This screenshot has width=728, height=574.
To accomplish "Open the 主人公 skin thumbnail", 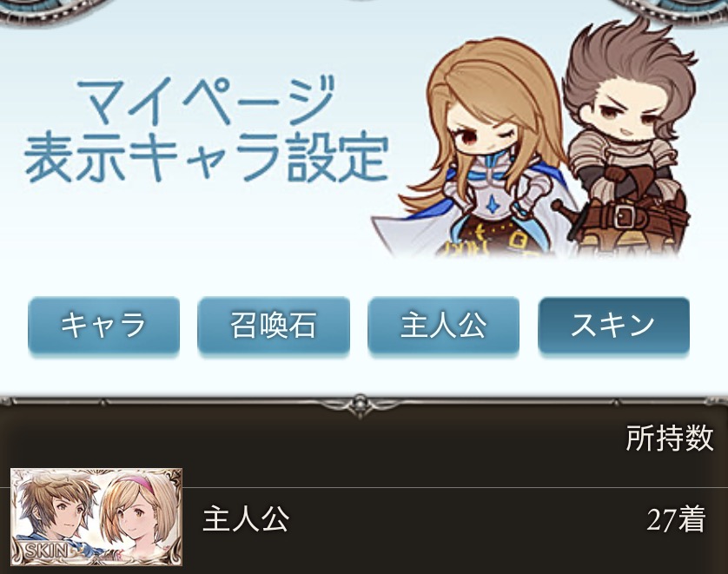I will pyautogui.click(x=96, y=518).
